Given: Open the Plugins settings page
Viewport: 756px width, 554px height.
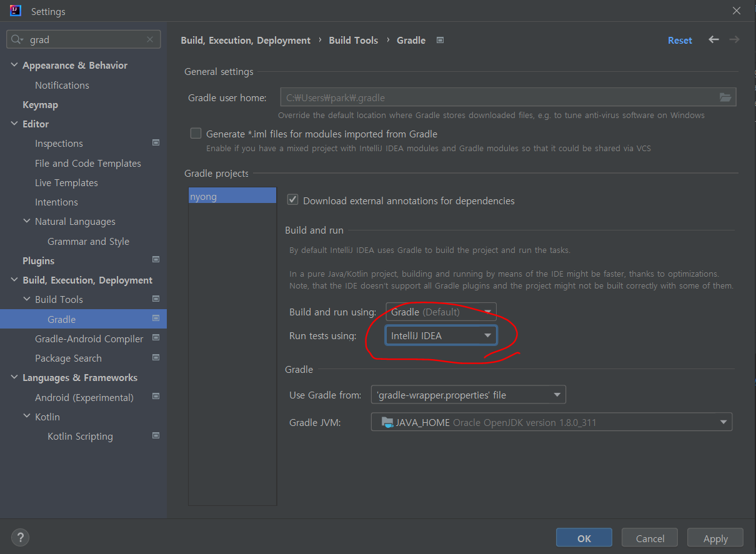Looking at the screenshot, I should point(38,260).
